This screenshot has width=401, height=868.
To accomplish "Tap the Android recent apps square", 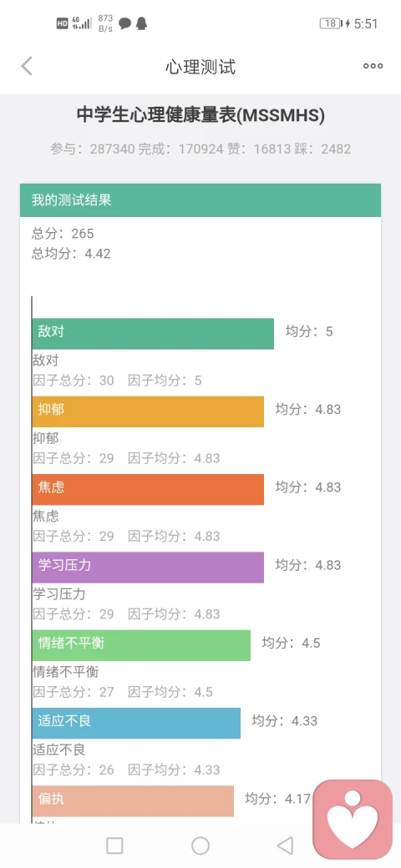I will pyautogui.click(x=114, y=845).
